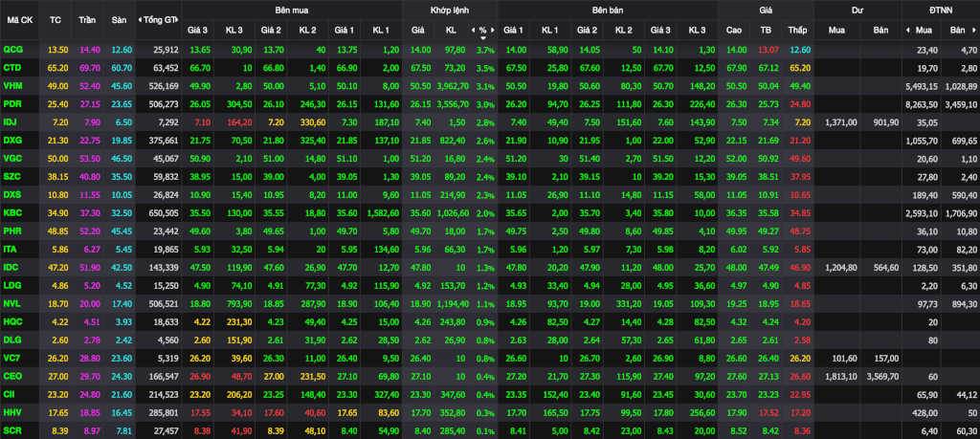This screenshot has height=439, width=980.
Task: Open the CII stock symbol
Action: point(10,395)
